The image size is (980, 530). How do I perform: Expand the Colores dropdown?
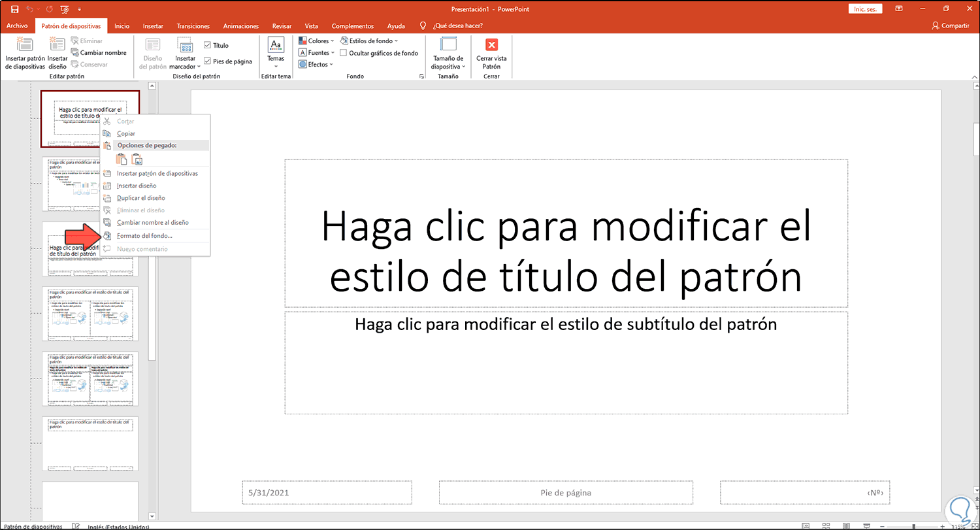317,41
